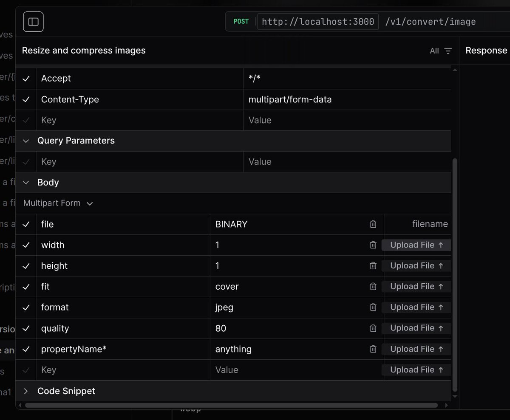Uncheck the Content-Type header checkbox
The height and width of the screenshot is (420, 510).
tap(26, 99)
